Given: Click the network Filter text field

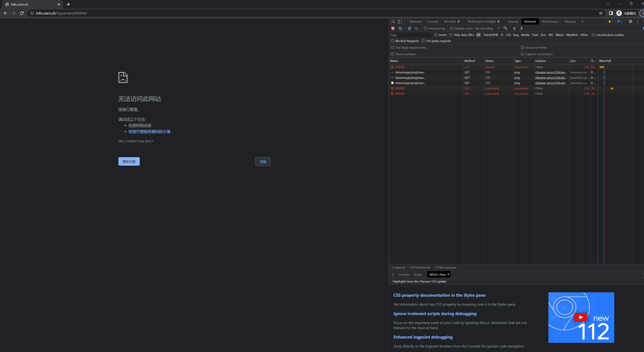Looking at the screenshot, I should point(411,35).
